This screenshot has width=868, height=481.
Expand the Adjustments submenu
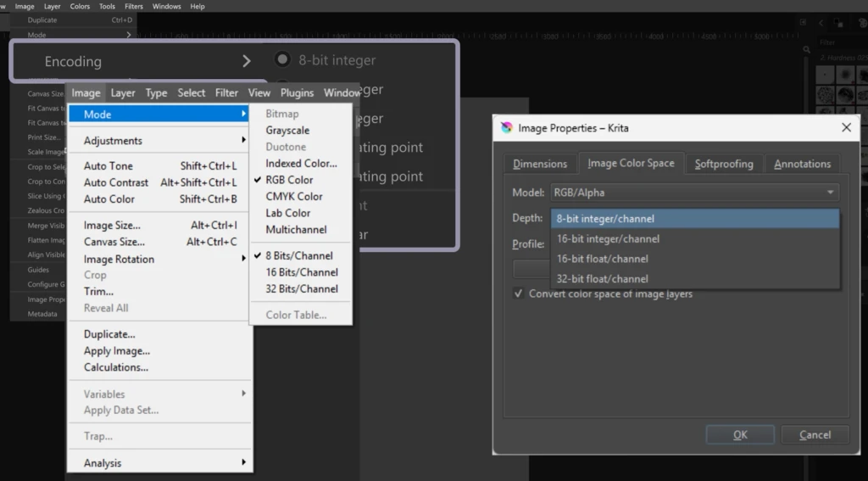pyautogui.click(x=160, y=140)
